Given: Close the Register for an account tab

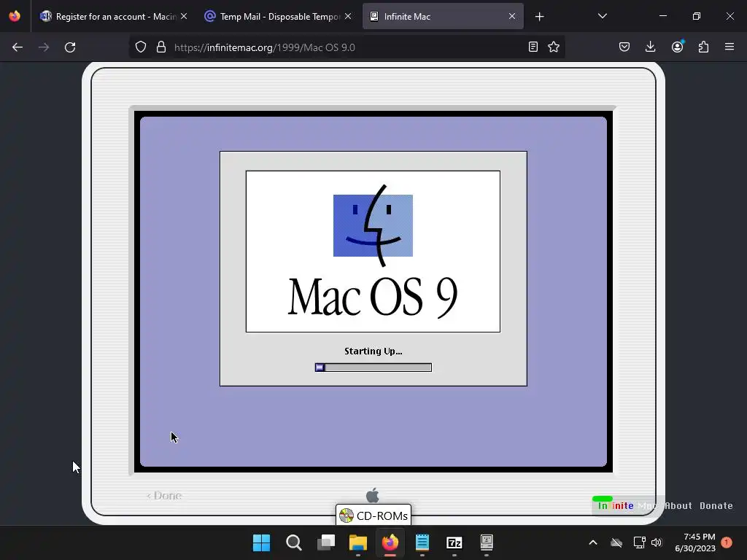Looking at the screenshot, I should click(184, 16).
